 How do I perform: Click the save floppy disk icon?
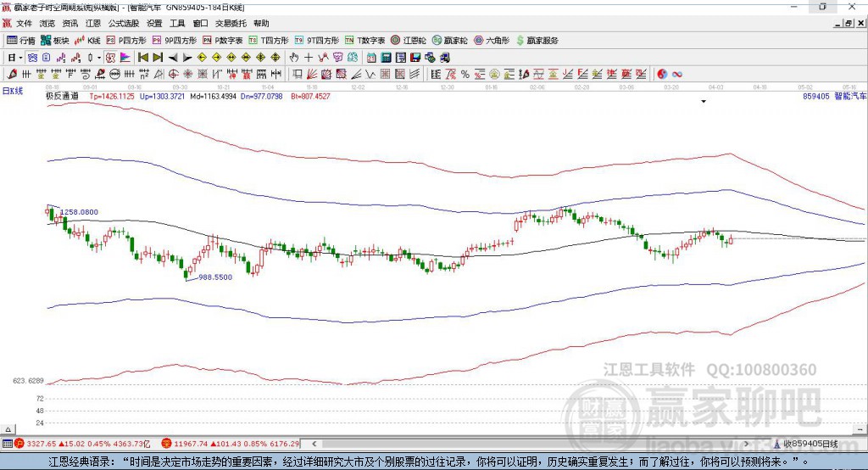(x=415, y=58)
